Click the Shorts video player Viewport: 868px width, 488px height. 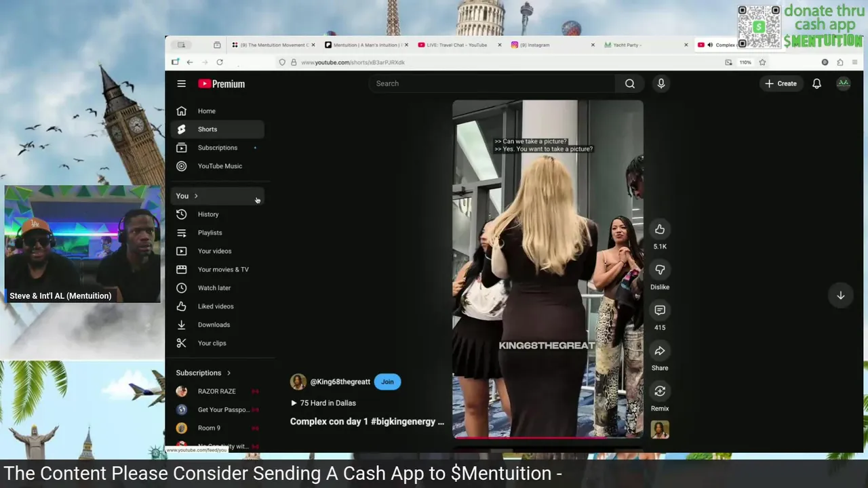tap(548, 268)
